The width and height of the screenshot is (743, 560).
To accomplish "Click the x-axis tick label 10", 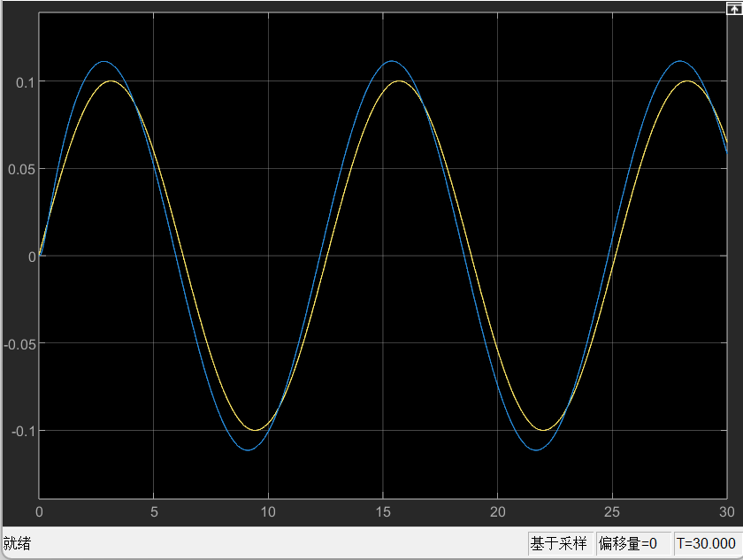I will [x=268, y=512].
